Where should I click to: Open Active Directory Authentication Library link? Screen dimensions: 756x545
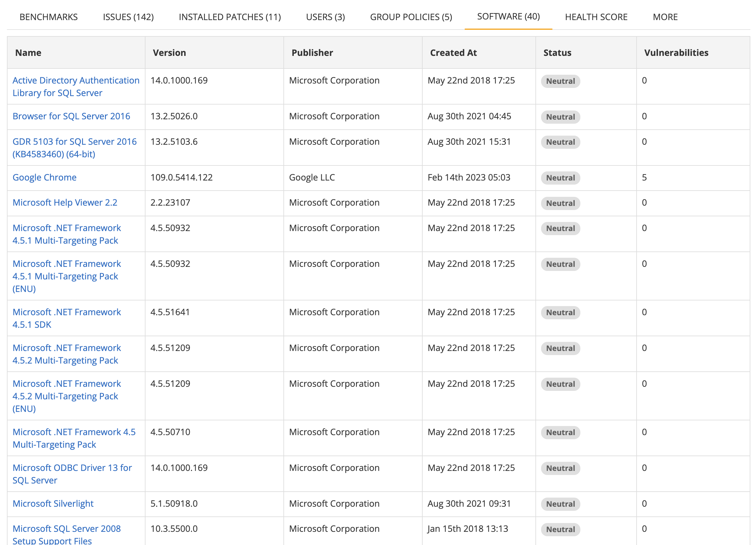click(x=76, y=86)
